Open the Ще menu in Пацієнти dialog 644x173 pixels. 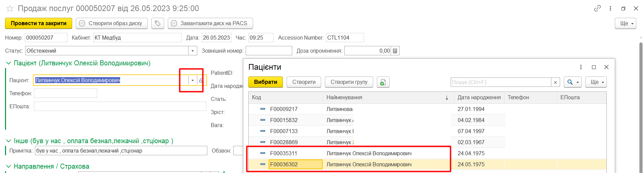pyautogui.click(x=596, y=82)
